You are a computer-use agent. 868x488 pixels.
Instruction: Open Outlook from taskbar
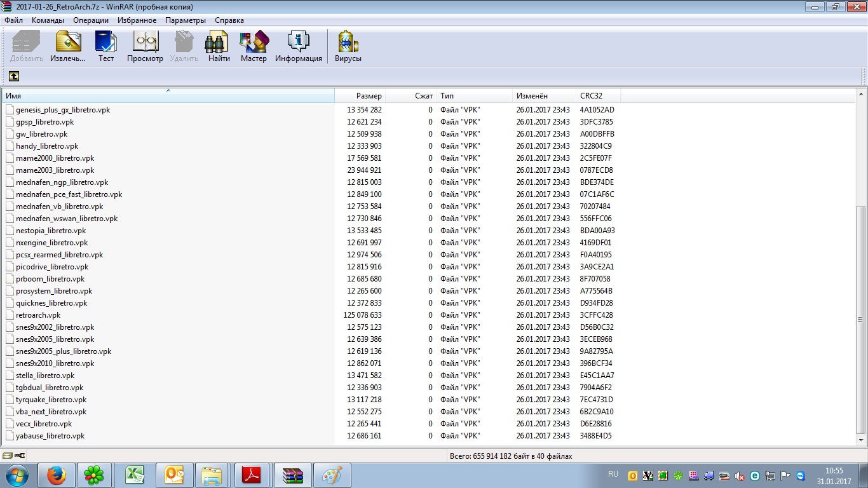click(173, 475)
